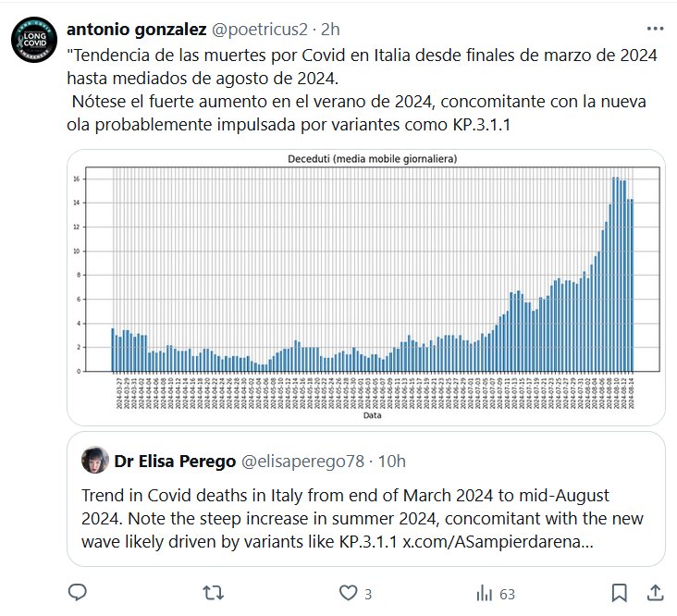Screen dimensions: 677x616
Task: Click the like count number 3
Action: tap(368, 593)
